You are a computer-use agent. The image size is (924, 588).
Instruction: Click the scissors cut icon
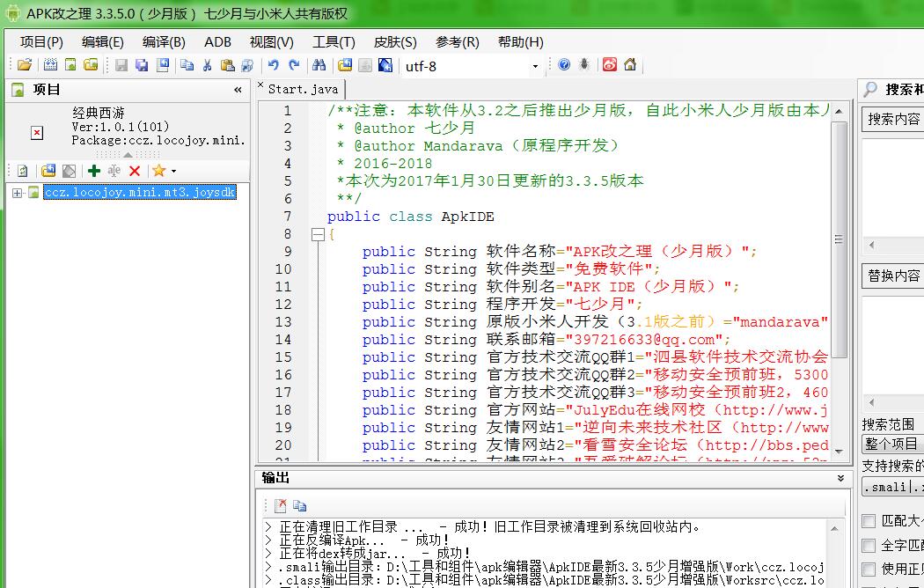(207, 65)
